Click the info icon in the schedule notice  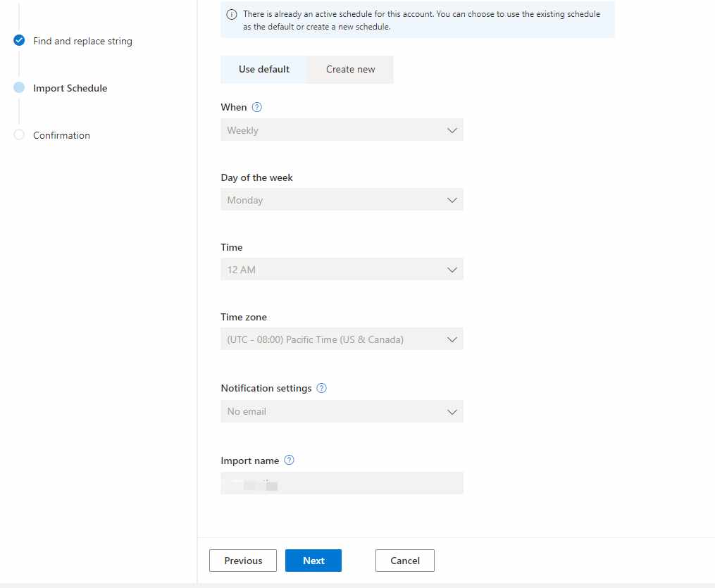pos(232,14)
